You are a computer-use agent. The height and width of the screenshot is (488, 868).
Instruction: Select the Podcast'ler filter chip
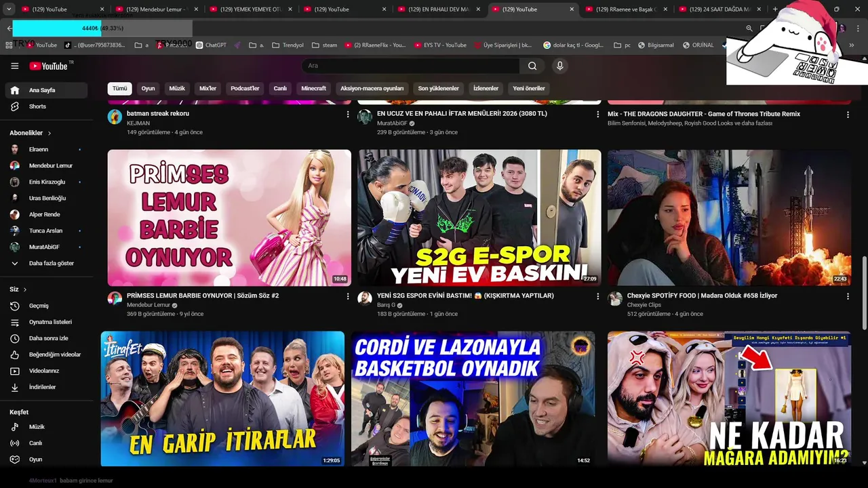245,89
